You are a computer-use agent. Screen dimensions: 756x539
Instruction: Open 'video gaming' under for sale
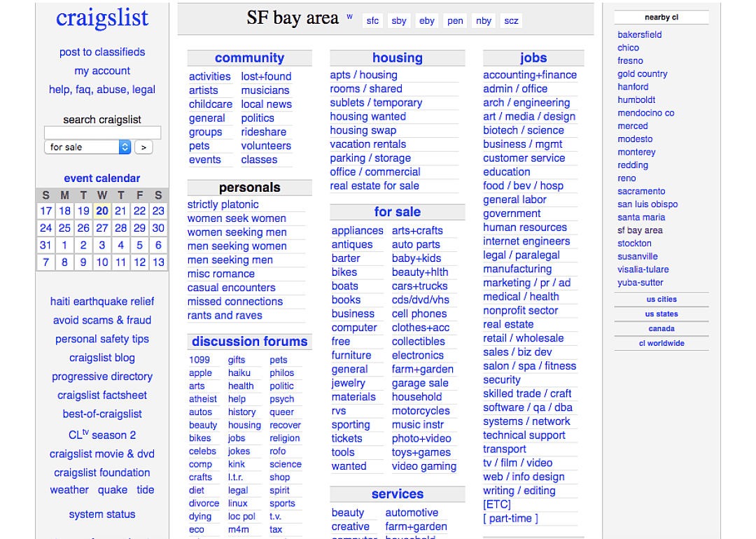[424, 466]
